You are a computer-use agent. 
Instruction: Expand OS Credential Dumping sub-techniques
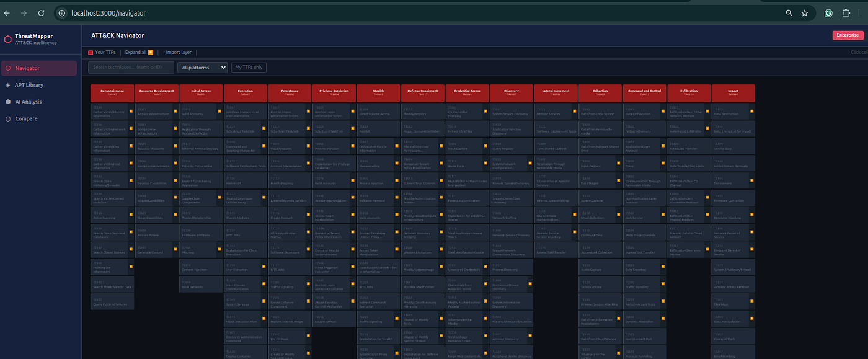[486, 112]
